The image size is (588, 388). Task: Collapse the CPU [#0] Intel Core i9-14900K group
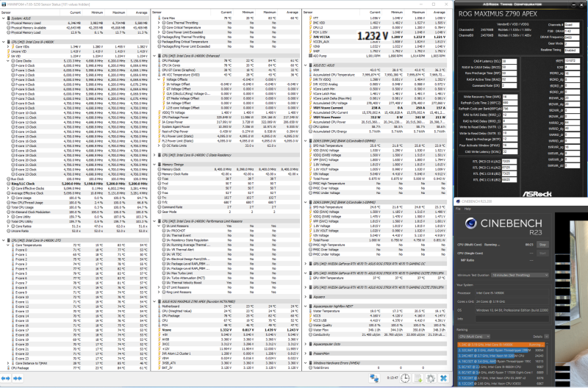pos(4,42)
